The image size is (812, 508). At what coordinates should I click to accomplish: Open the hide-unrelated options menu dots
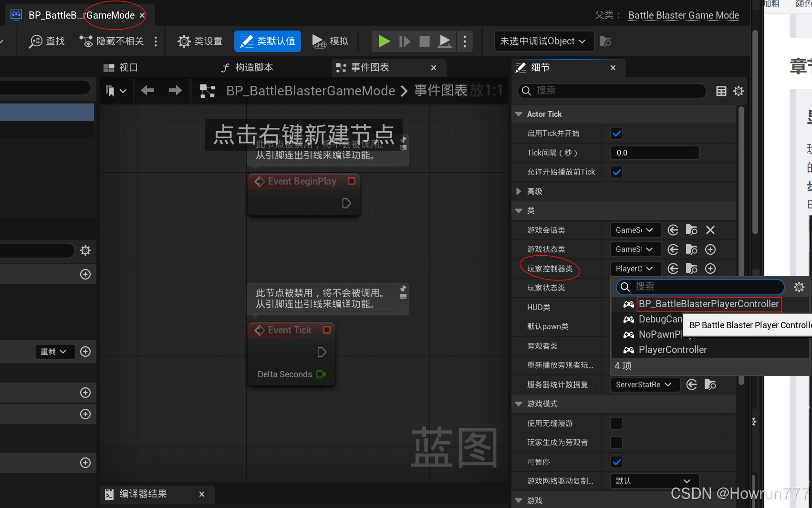click(156, 41)
